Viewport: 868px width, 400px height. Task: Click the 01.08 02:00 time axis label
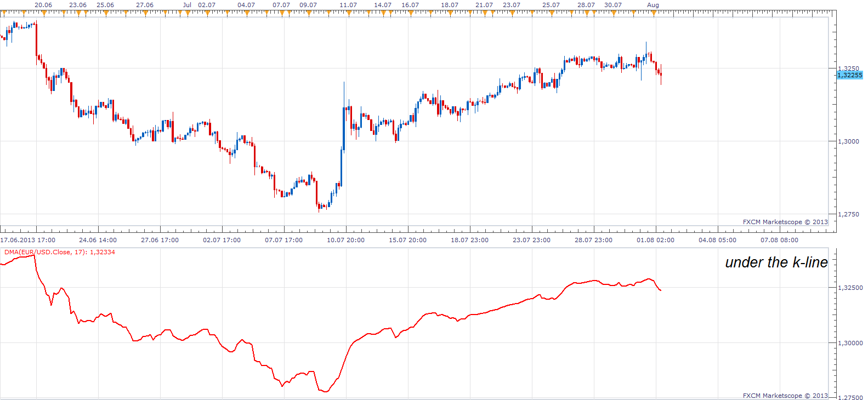655,240
